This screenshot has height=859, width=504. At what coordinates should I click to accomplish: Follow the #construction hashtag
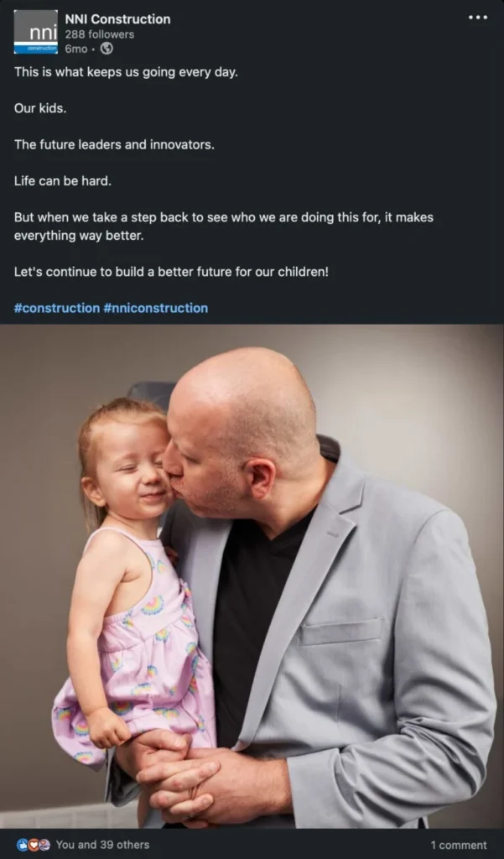point(57,308)
